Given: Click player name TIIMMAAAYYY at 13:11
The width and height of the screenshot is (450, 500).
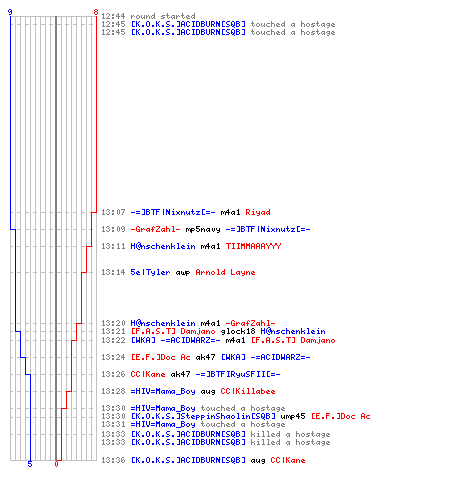Looking at the screenshot, I should coord(254,246).
